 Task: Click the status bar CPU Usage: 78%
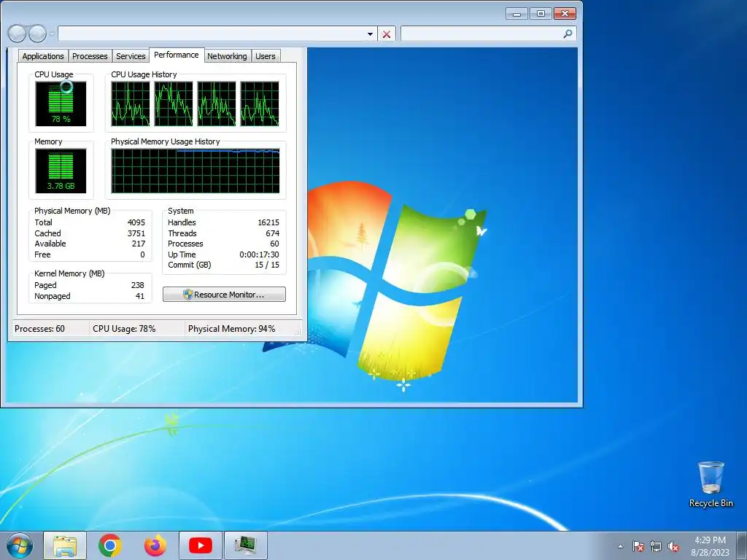[x=124, y=329]
